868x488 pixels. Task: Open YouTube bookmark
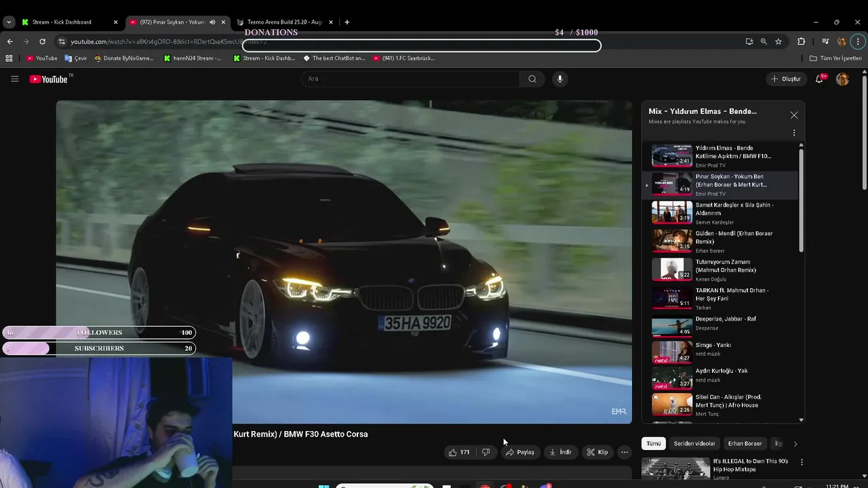(x=42, y=58)
